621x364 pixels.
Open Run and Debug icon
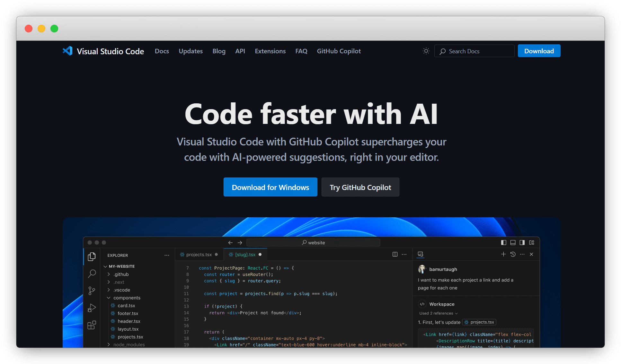coord(92,308)
